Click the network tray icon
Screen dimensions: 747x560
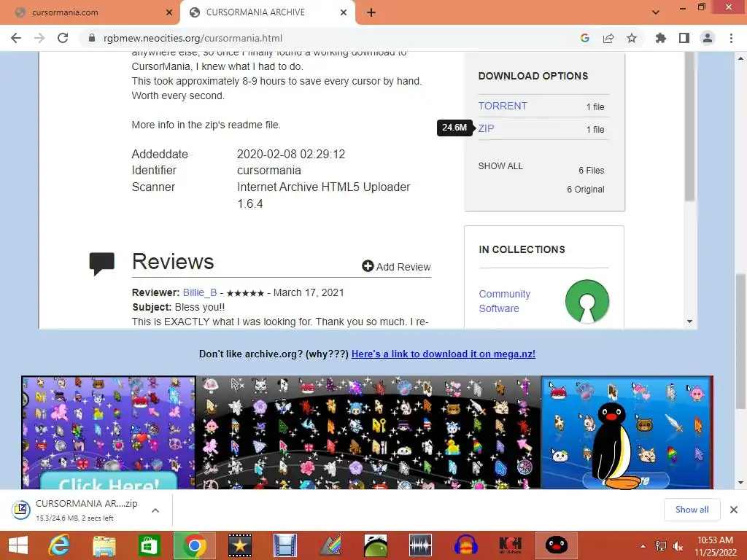(661, 546)
